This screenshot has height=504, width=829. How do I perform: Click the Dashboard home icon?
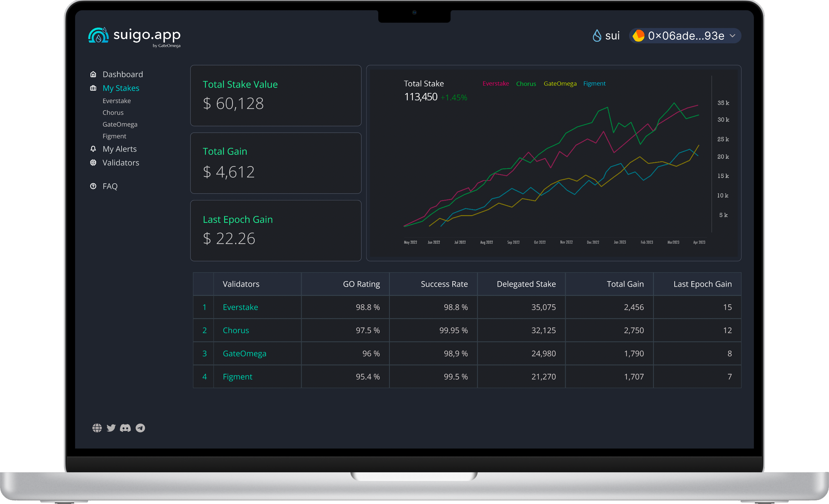coord(93,74)
